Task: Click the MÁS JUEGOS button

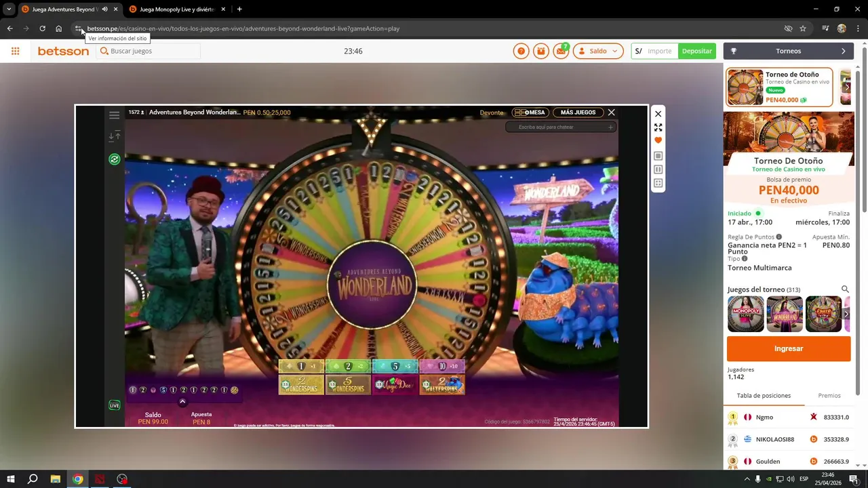Action: 578,113
